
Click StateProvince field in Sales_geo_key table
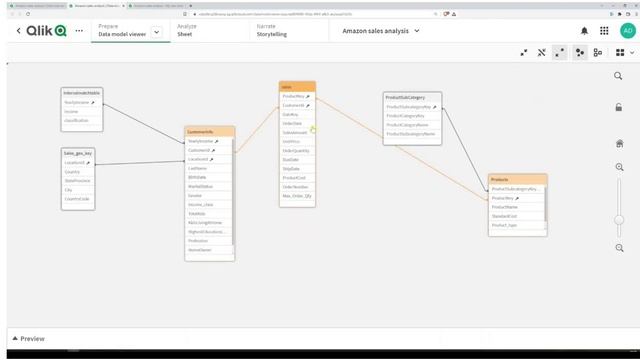click(x=78, y=180)
